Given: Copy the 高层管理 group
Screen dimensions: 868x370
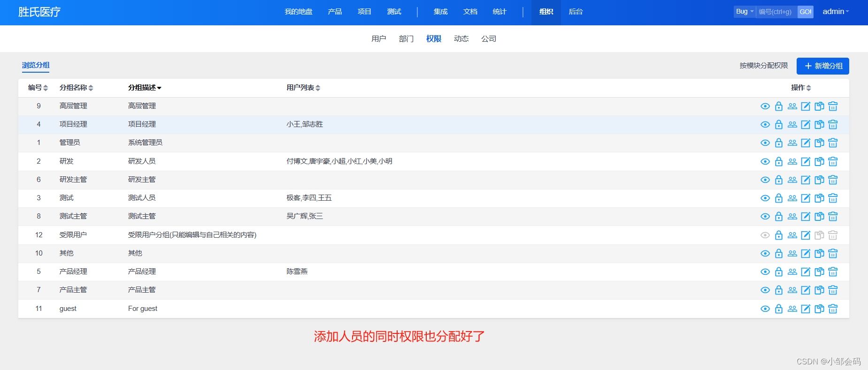Looking at the screenshot, I should [819, 106].
